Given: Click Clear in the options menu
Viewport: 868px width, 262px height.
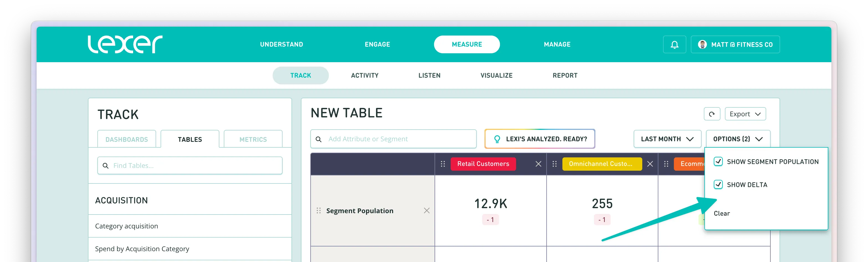Looking at the screenshot, I should (721, 213).
